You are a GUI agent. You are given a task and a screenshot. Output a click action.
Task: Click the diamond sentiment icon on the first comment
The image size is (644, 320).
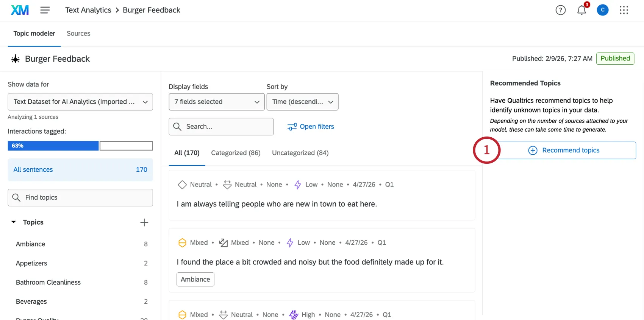pyautogui.click(x=182, y=185)
